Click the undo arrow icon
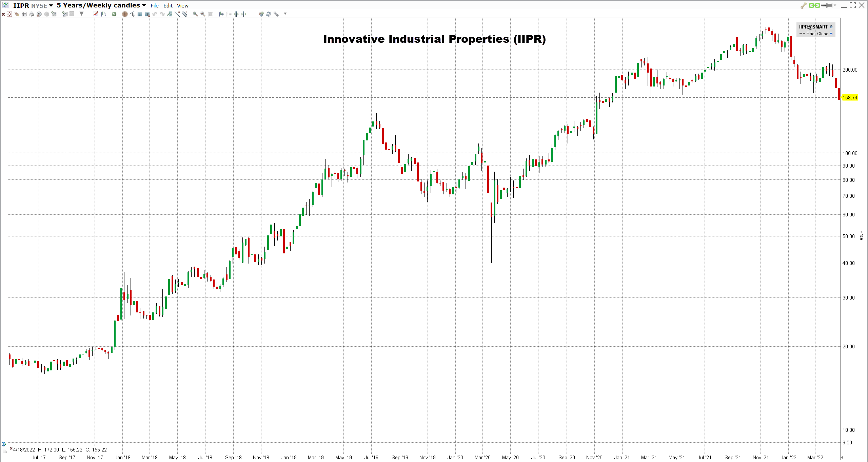868x462 pixels. coord(155,14)
